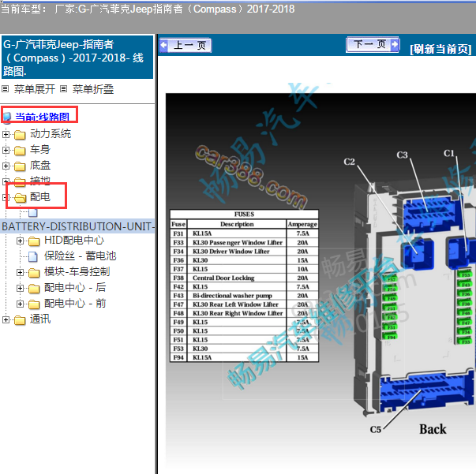Screen dimensions: 476x474
Task: Expand the 配电中心 - 前 node
Action: point(20,304)
